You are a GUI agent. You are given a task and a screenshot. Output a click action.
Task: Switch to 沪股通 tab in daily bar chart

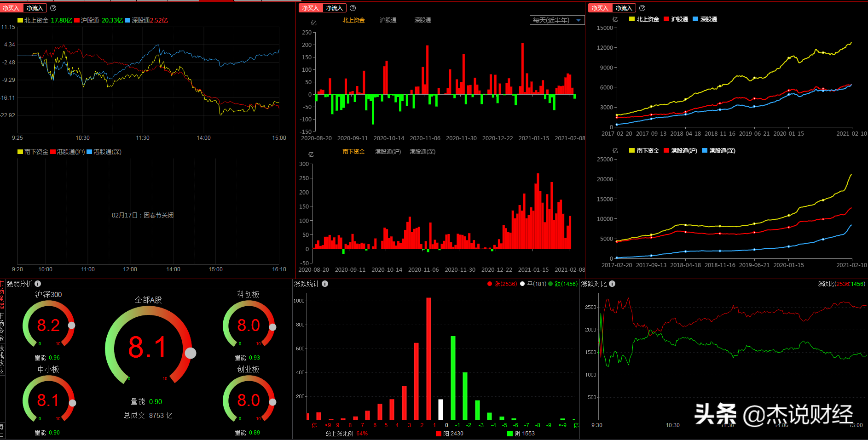(388, 20)
